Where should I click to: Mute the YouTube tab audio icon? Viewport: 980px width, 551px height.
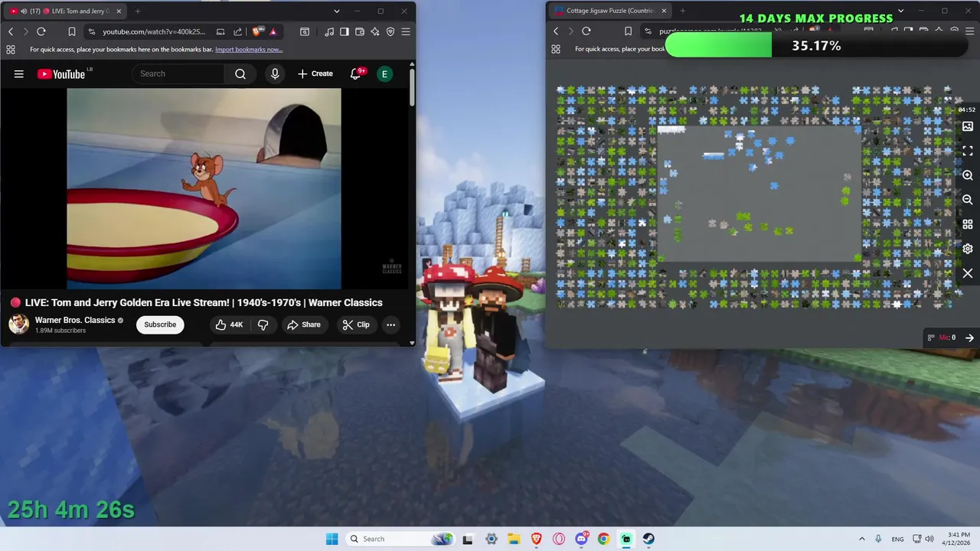click(x=24, y=11)
